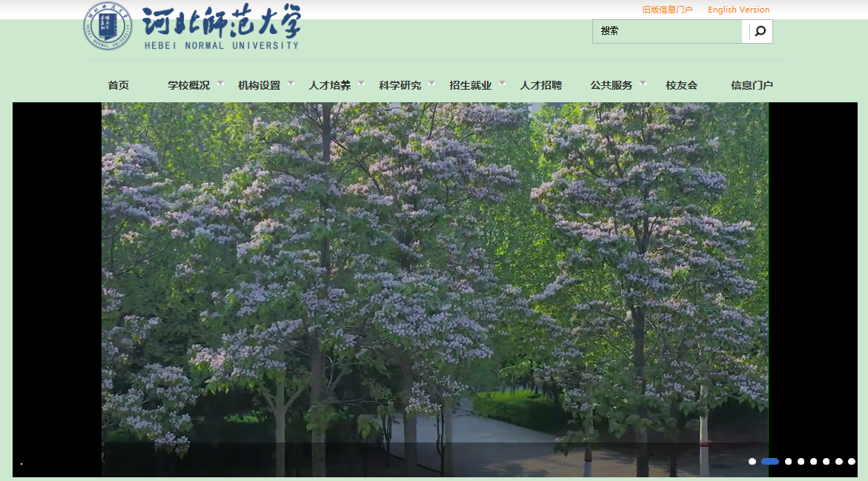
Task: Select the last carousel dot
Action: click(852, 461)
